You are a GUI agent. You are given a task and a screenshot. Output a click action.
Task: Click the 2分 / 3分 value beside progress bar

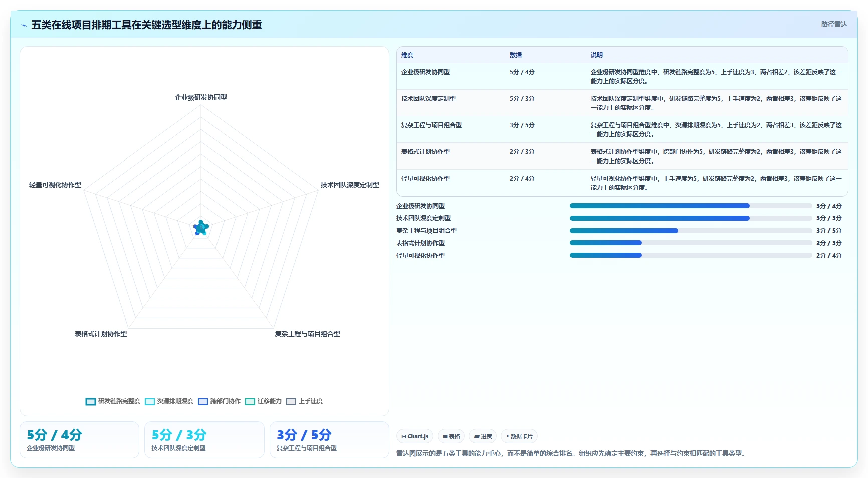[829, 243]
